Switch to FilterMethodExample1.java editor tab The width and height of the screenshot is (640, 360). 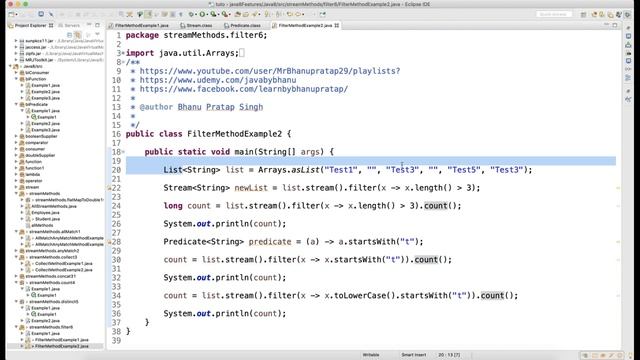coord(139,25)
